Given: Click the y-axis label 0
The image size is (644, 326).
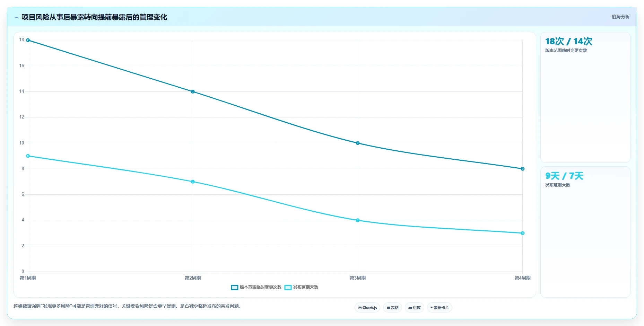Looking at the screenshot, I should (x=23, y=271).
